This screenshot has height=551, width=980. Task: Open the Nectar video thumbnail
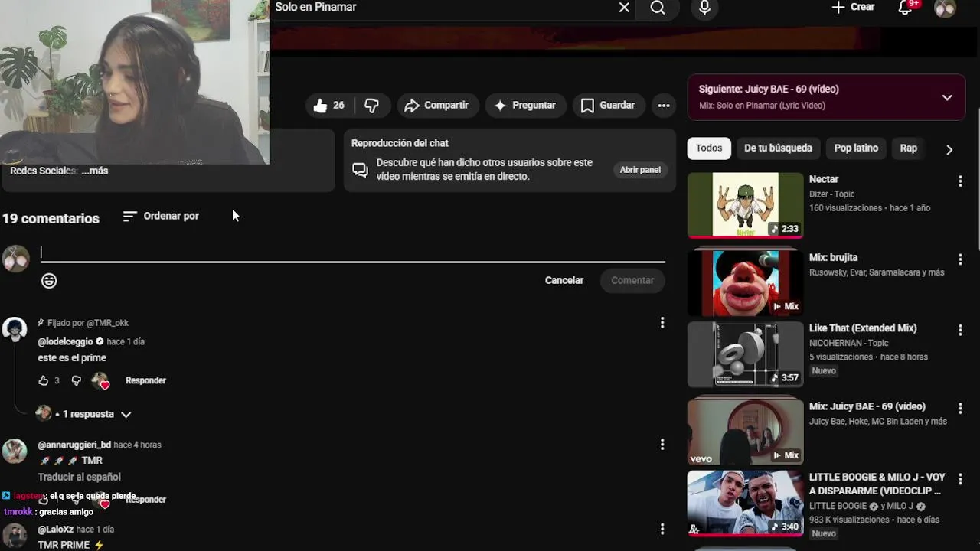coord(745,205)
